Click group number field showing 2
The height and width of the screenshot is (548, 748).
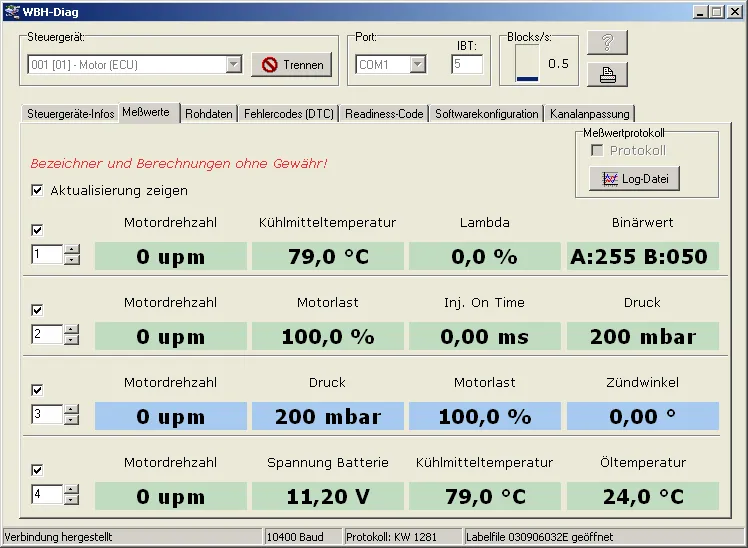pyautogui.click(x=47, y=334)
